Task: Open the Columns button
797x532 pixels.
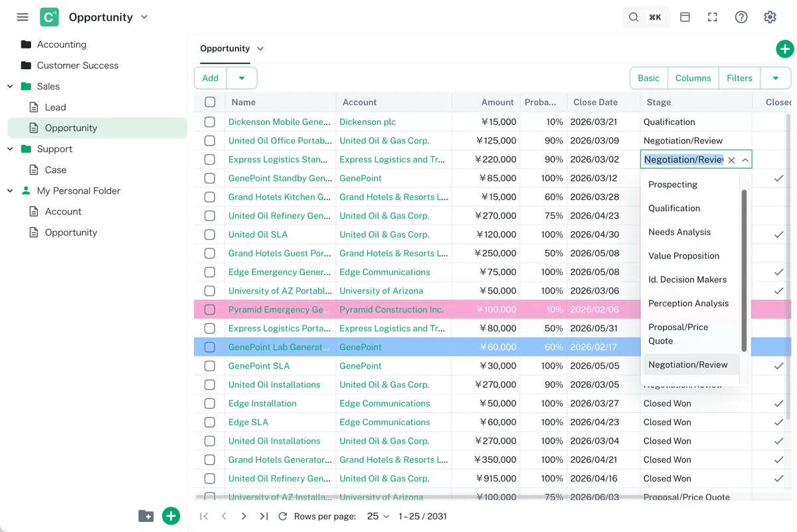Action: 693,78
